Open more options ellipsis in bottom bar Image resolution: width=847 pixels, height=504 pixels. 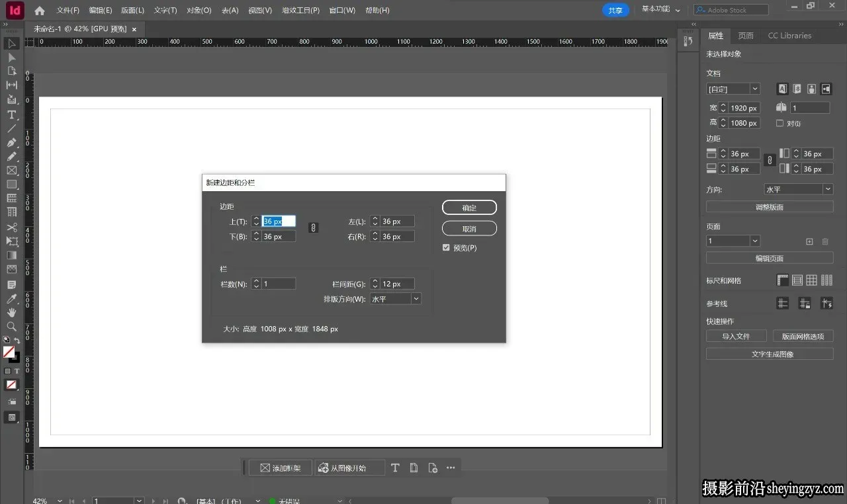[x=451, y=468]
